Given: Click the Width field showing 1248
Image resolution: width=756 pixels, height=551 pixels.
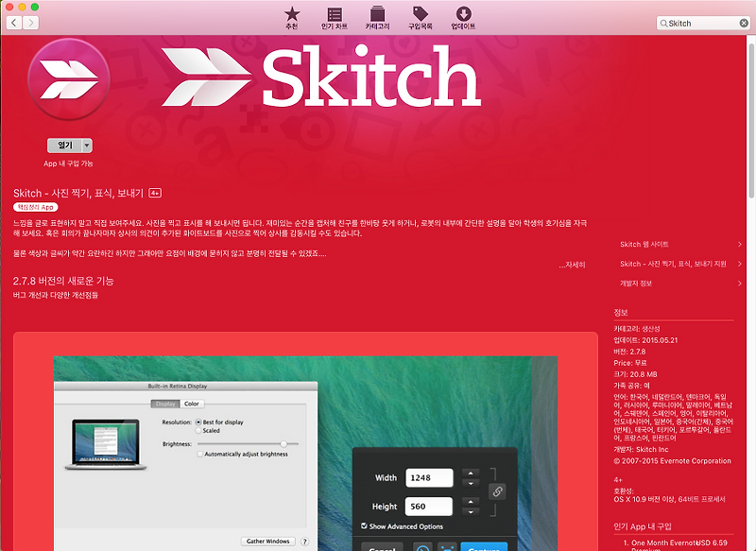Looking at the screenshot, I should [429, 477].
